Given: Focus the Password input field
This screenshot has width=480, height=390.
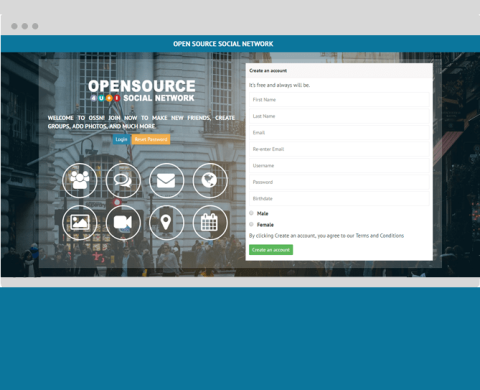Looking at the screenshot, I should 339,182.
